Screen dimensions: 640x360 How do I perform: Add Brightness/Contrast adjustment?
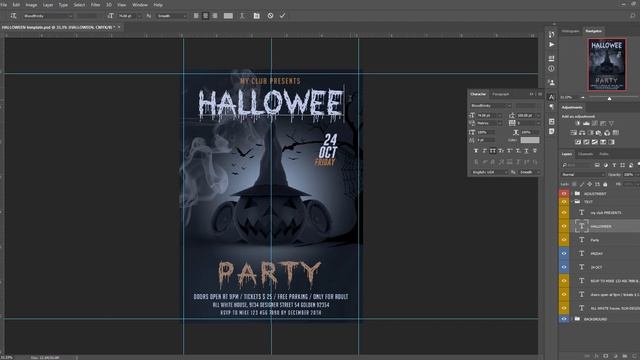578,123
